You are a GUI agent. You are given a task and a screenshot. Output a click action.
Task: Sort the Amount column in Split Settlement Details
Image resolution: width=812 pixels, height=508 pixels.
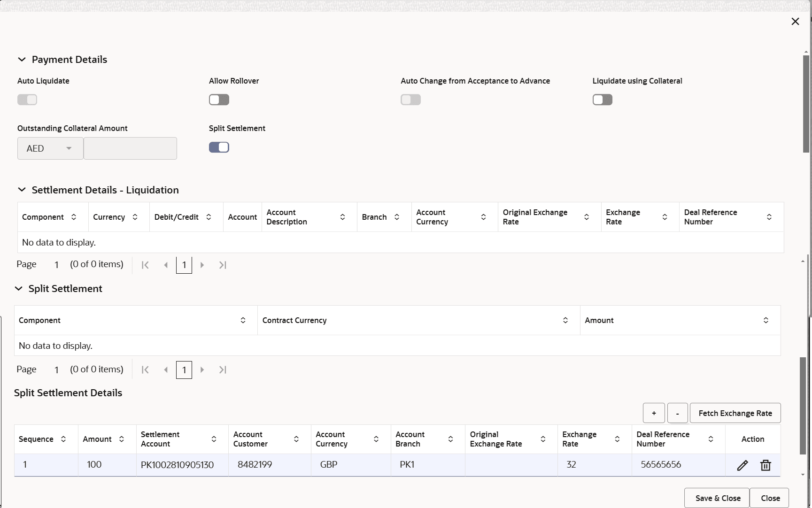[121, 439]
